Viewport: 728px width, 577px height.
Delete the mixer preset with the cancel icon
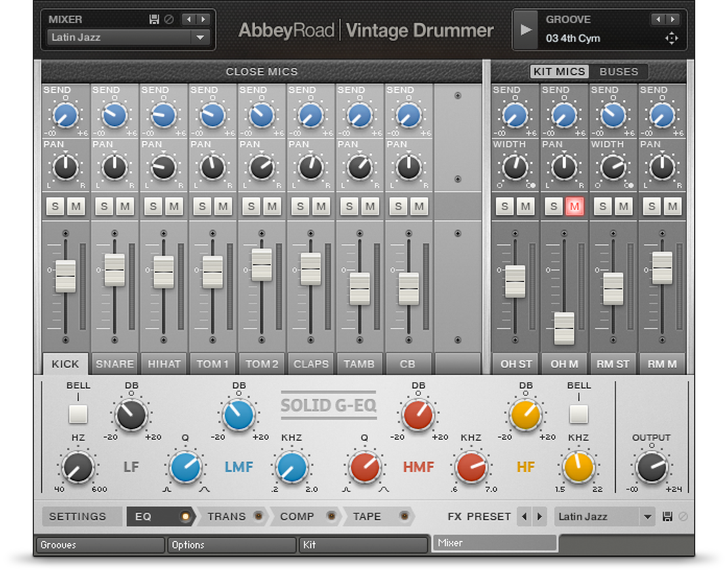(169, 19)
